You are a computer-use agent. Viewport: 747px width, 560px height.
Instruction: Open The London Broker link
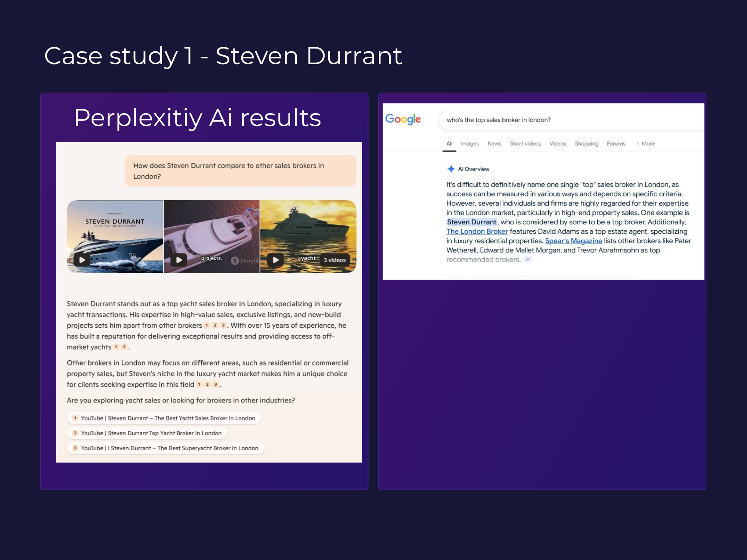477,231
